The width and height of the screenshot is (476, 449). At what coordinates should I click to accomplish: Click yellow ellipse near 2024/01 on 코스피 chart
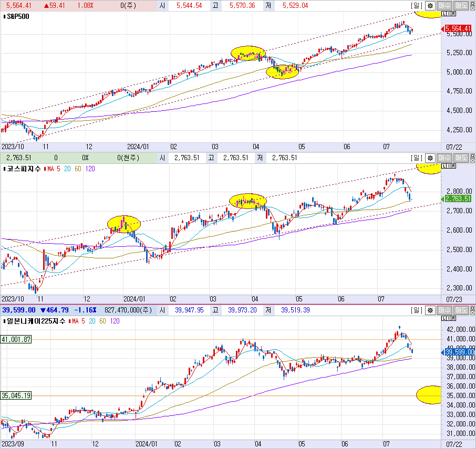point(124,224)
